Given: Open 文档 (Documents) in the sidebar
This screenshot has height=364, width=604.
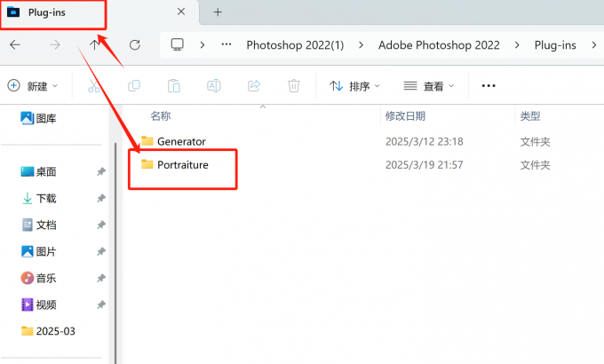Looking at the screenshot, I should coord(38,225).
